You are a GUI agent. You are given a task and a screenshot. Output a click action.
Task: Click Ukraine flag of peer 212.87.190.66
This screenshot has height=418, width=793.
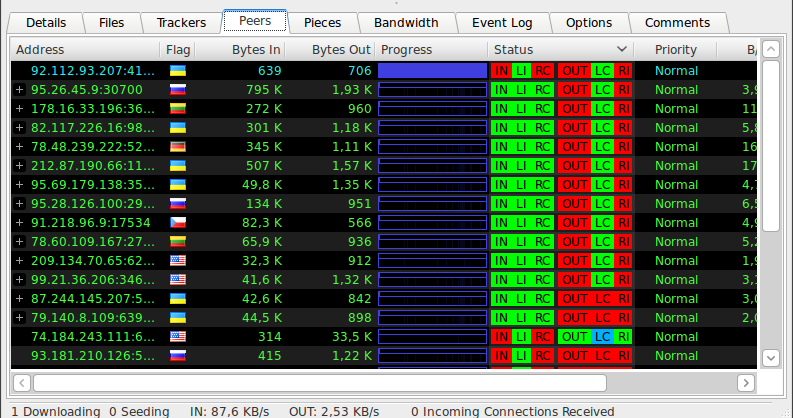point(178,165)
